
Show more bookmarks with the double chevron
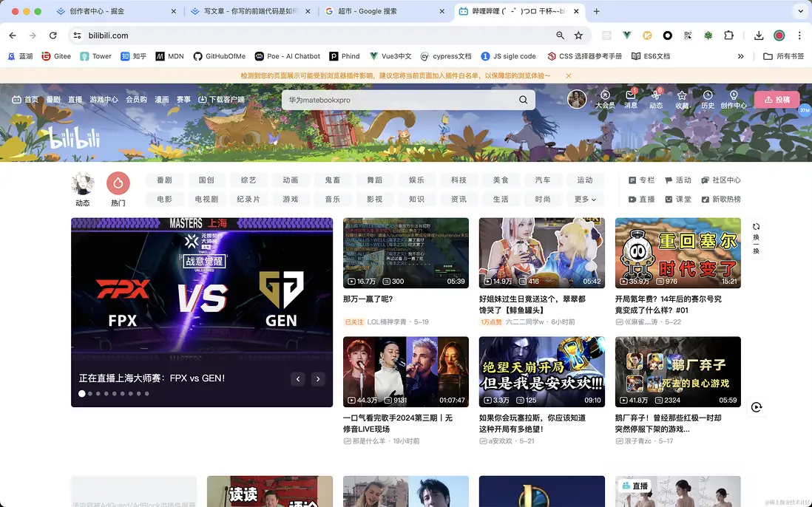click(740, 56)
